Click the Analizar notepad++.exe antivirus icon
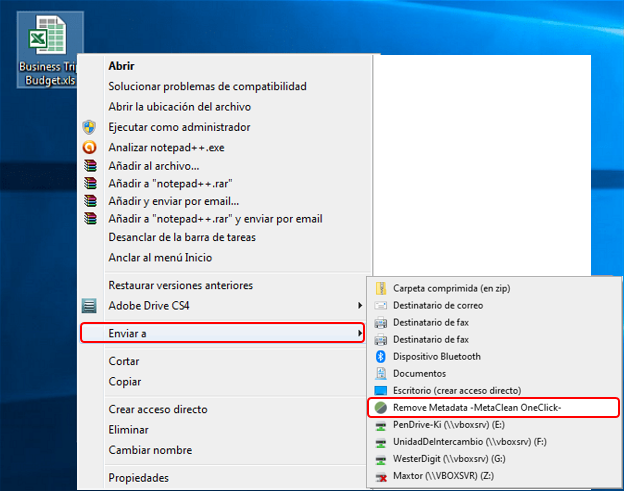Viewport: 624px width, 491px height. [90, 147]
